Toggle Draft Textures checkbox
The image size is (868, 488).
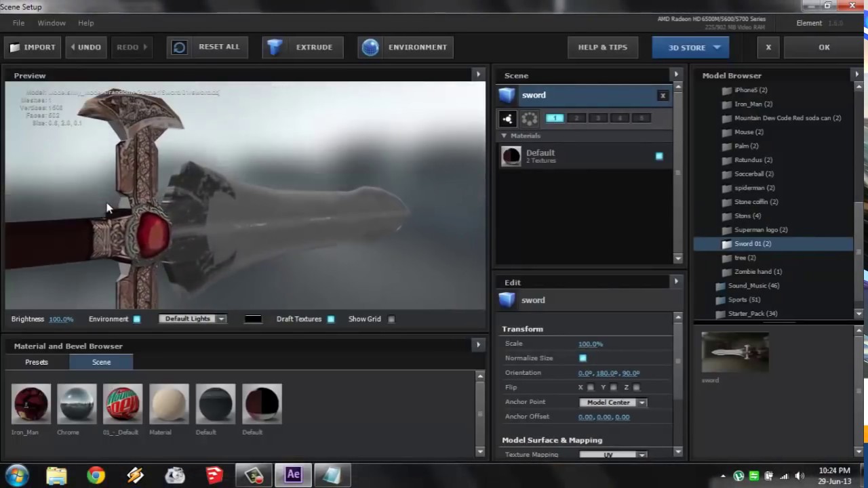(331, 319)
